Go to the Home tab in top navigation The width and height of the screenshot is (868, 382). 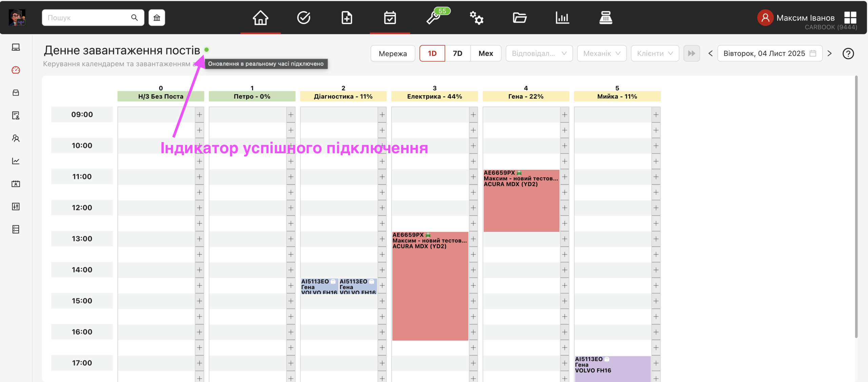[x=260, y=18]
